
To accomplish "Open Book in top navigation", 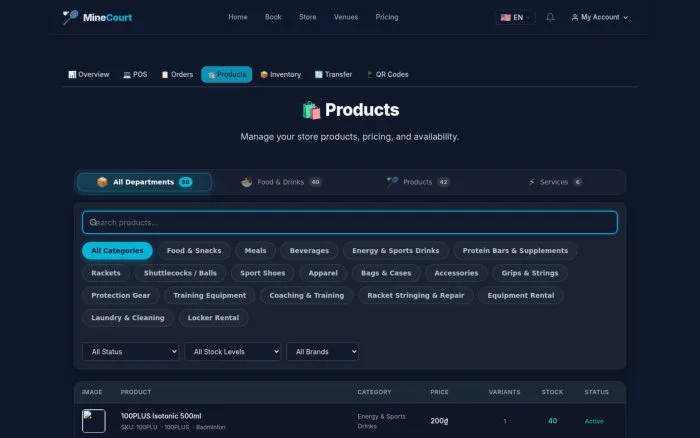I will [x=273, y=17].
